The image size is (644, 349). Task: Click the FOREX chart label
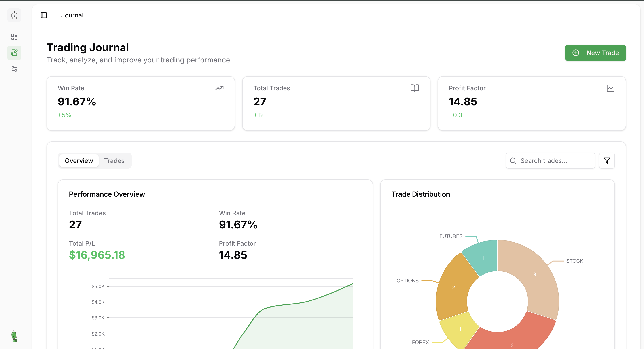pos(420,342)
